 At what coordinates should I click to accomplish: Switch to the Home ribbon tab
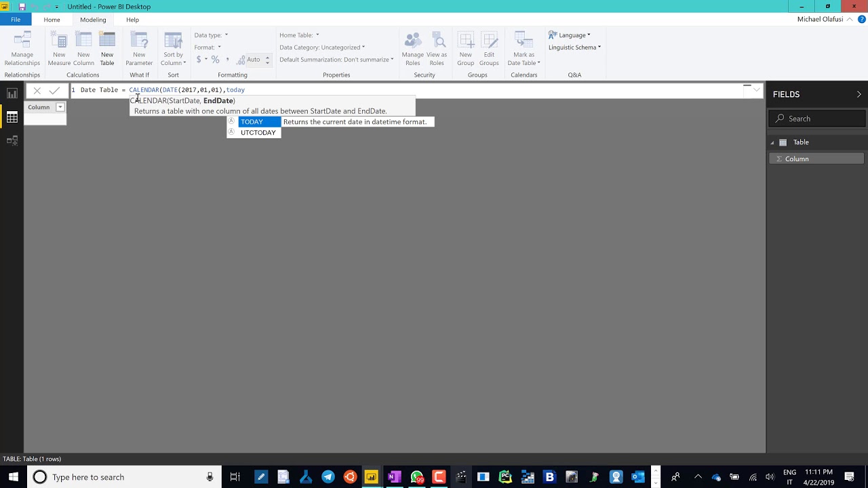point(52,20)
